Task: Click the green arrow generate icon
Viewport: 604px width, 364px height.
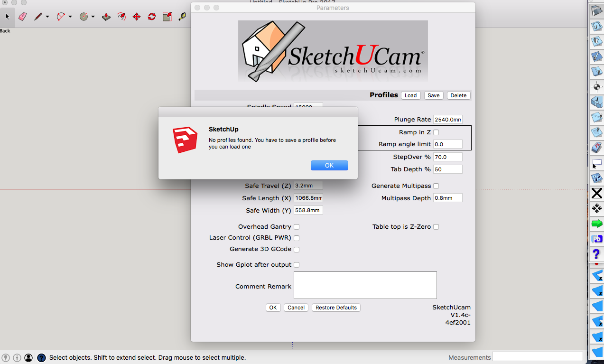Action: 596,224
